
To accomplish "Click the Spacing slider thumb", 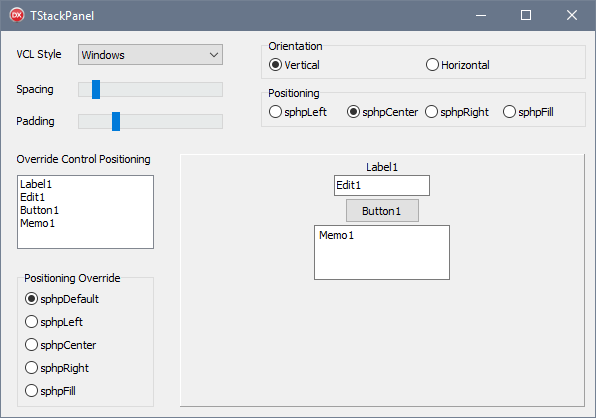I will point(96,89).
